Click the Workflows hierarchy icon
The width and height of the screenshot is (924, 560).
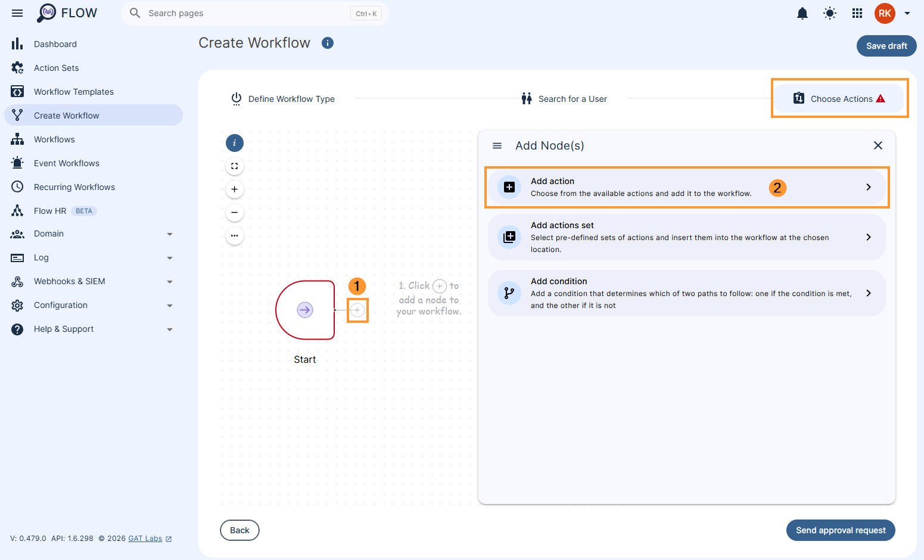coord(17,139)
